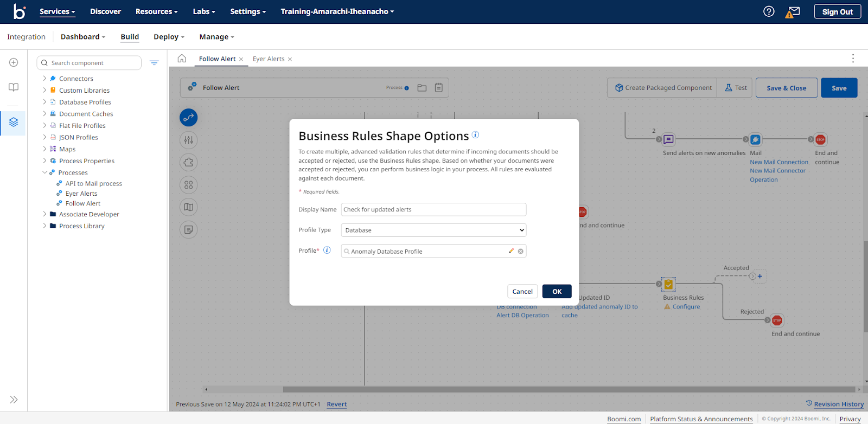Expand the Database Profiles tree node
The height and width of the screenshot is (424, 868).
coord(44,101)
